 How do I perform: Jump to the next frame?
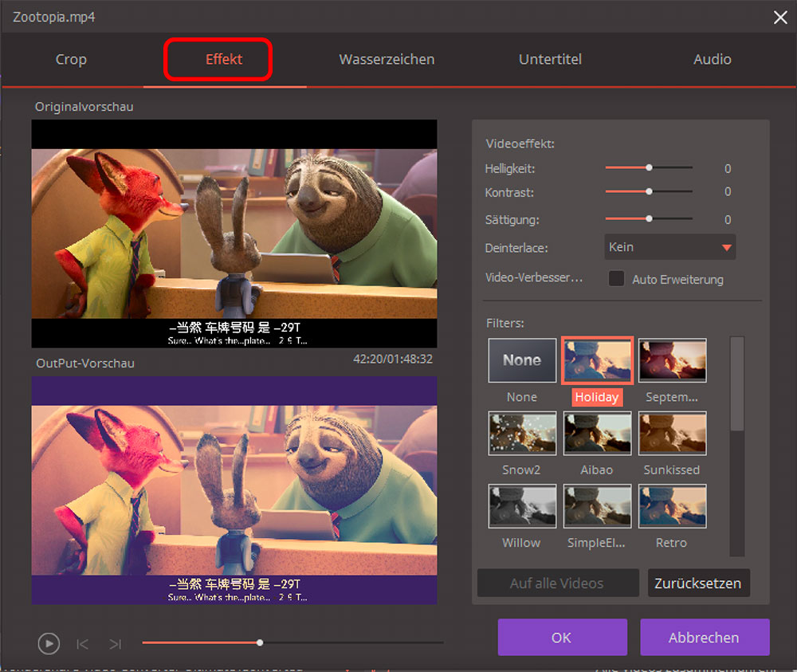pyautogui.click(x=116, y=644)
